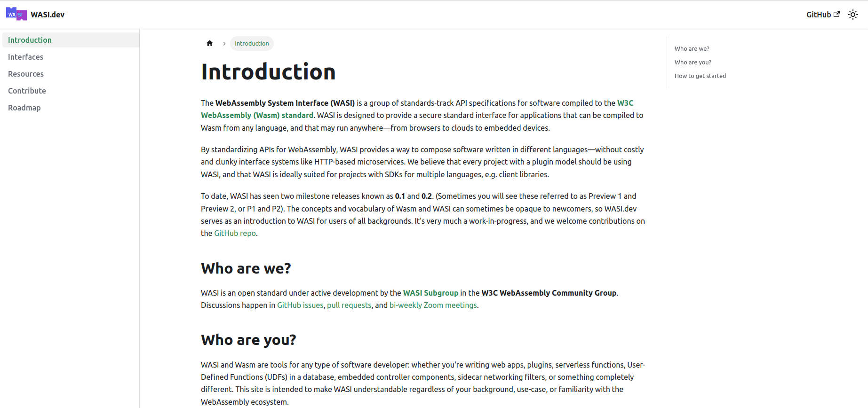
Task: Open the bi-weekly Zoom meetings link
Action: (433, 305)
